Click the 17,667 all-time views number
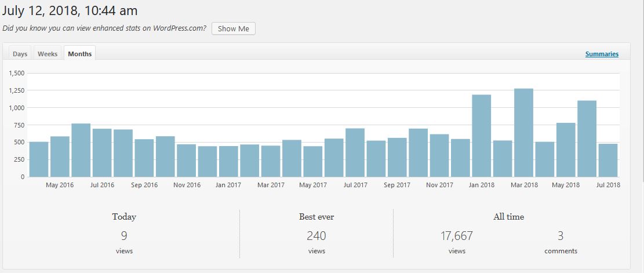 pyautogui.click(x=457, y=236)
